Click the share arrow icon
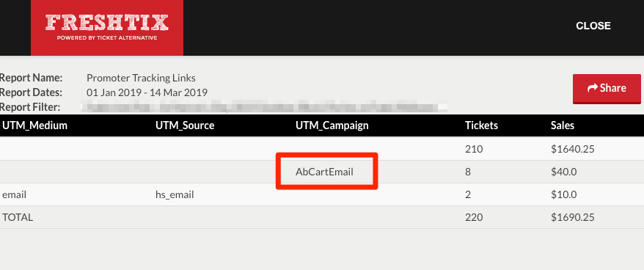This screenshot has width=644, height=270. click(x=592, y=88)
